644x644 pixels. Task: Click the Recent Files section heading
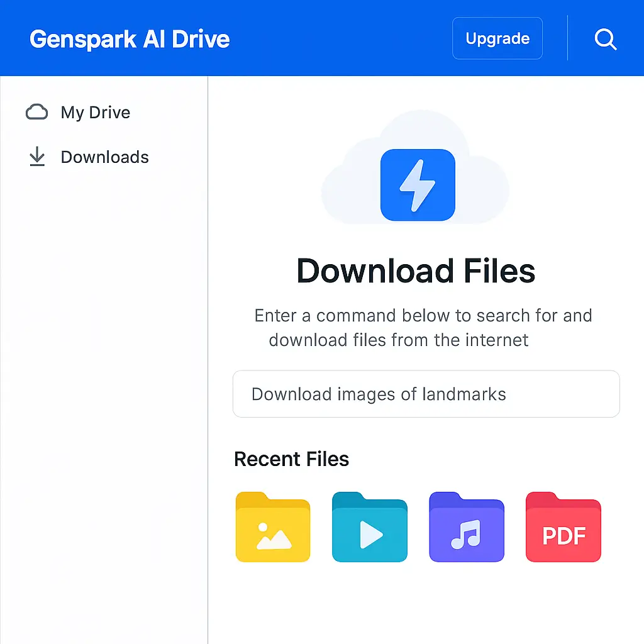[x=291, y=459]
